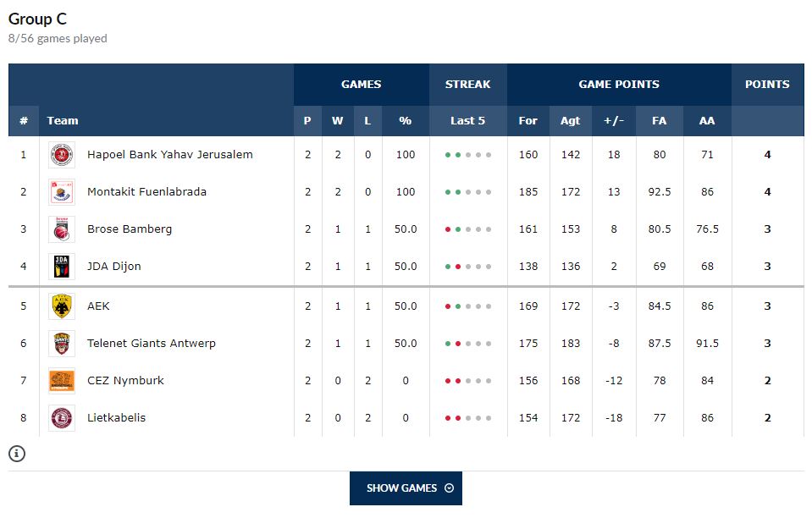The height and width of the screenshot is (518, 812).
Task: Click the Last 5 streak column header
Action: 467,121
